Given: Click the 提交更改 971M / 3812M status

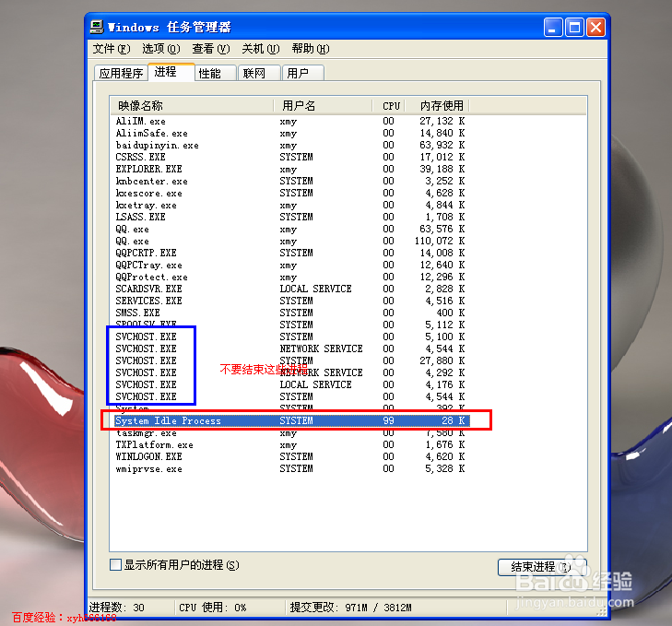Looking at the screenshot, I should (350, 608).
